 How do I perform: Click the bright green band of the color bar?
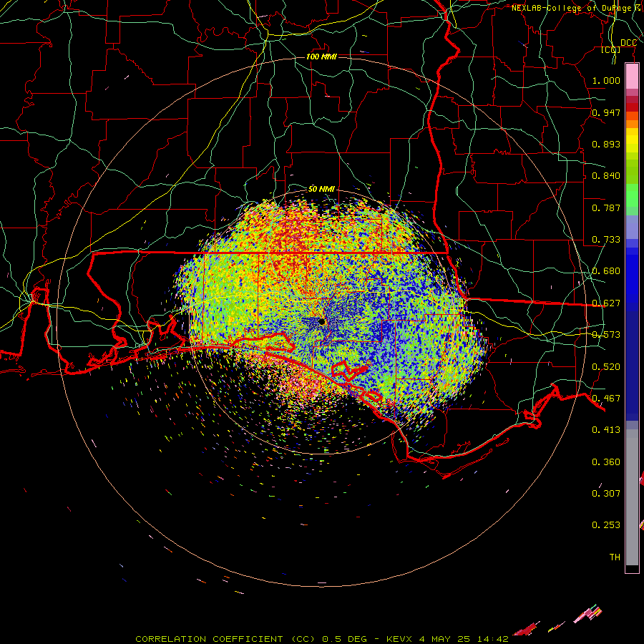(x=632, y=195)
